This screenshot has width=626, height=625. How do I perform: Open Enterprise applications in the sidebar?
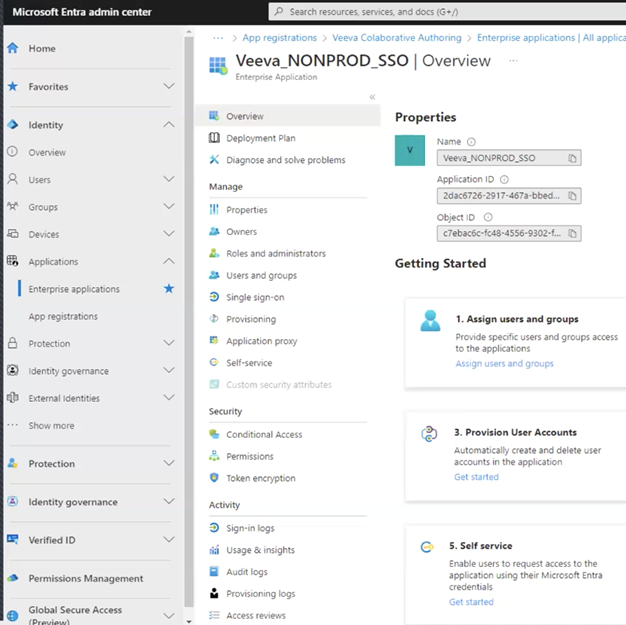(x=74, y=289)
